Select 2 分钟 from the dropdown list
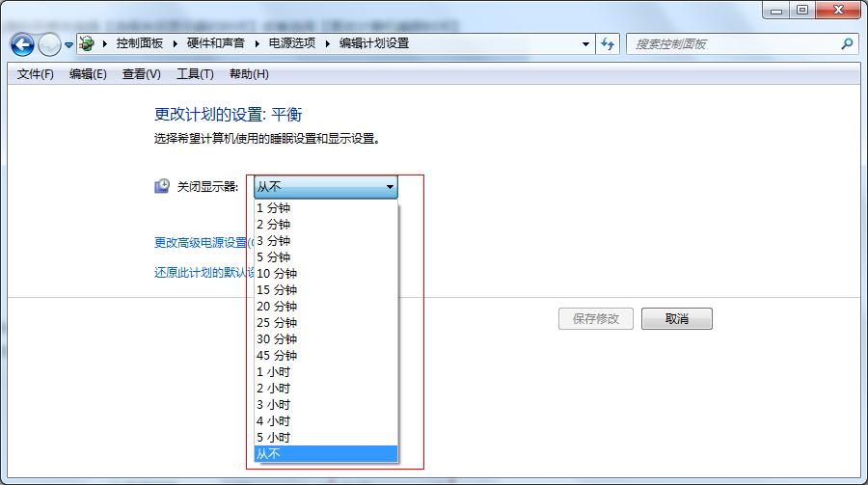This screenshot has height=485, width=868. click(326, 225)
